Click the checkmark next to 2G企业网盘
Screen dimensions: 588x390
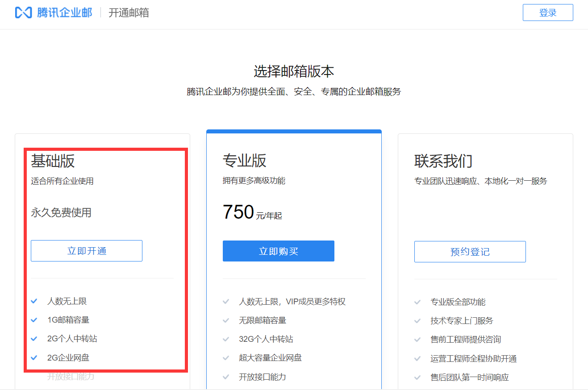(34, 357)
